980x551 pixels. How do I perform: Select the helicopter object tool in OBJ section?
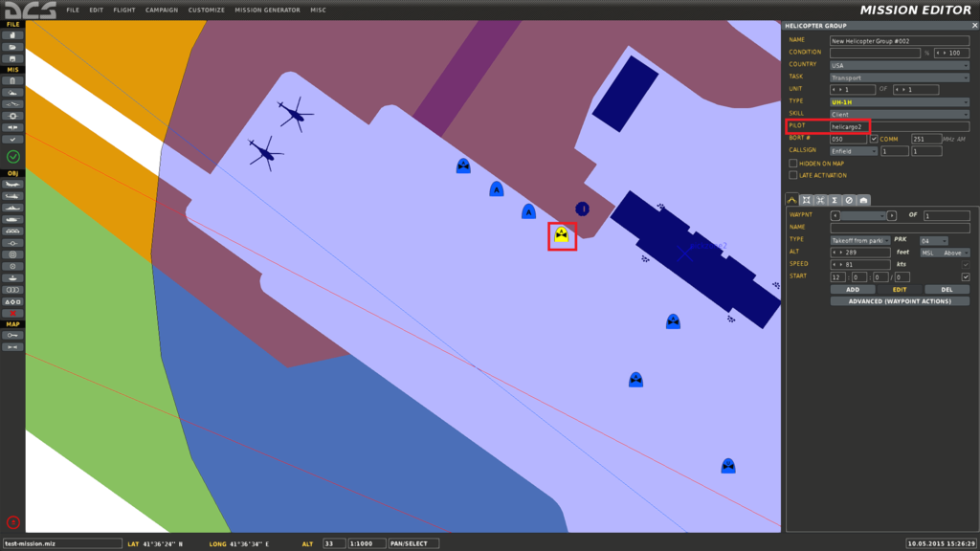tap(13, 195)
